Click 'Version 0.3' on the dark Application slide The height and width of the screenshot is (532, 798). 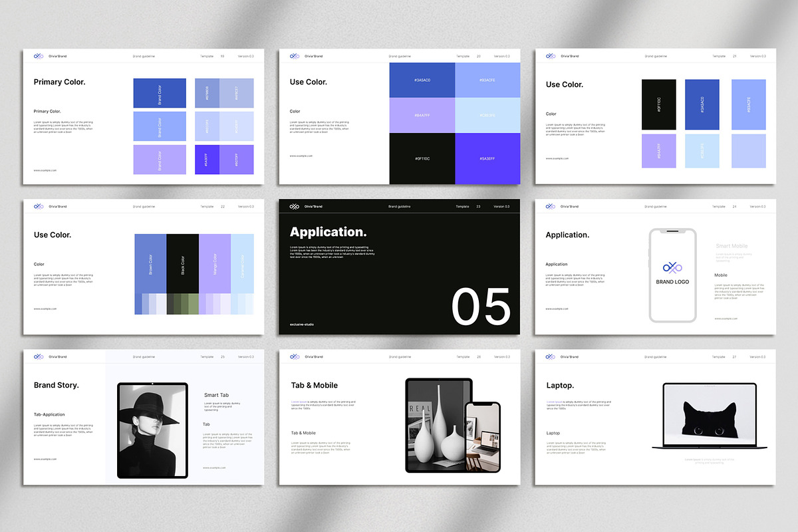(x=501, y=207)
